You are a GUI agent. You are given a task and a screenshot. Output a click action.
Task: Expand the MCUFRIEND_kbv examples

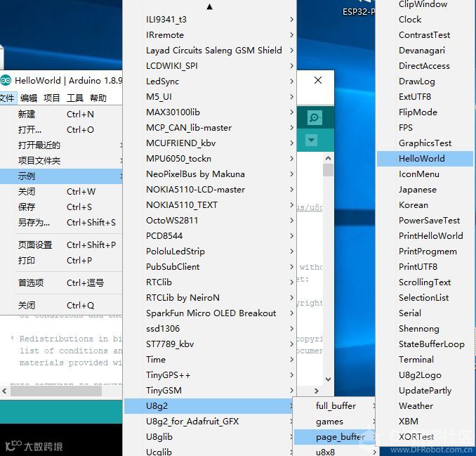209,143
